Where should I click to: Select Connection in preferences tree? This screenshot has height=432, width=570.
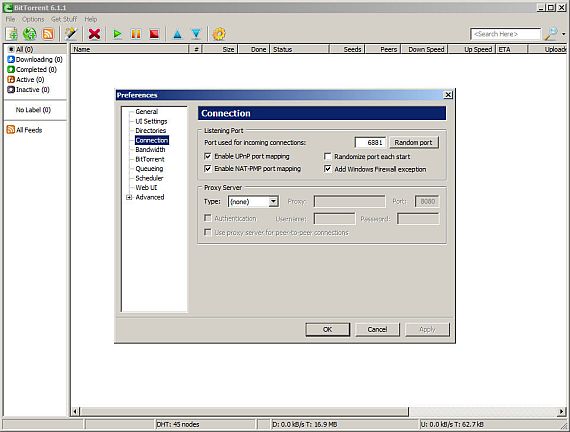[152, 140]
